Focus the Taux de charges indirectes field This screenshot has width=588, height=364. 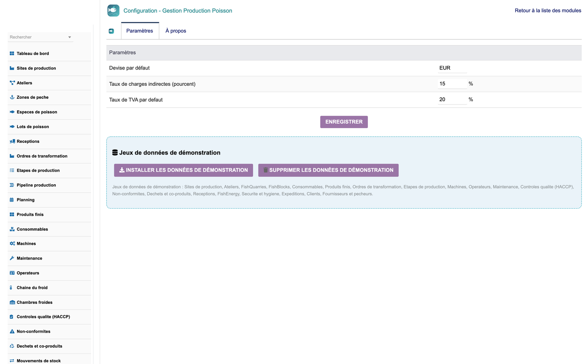(x=452, y=84)
